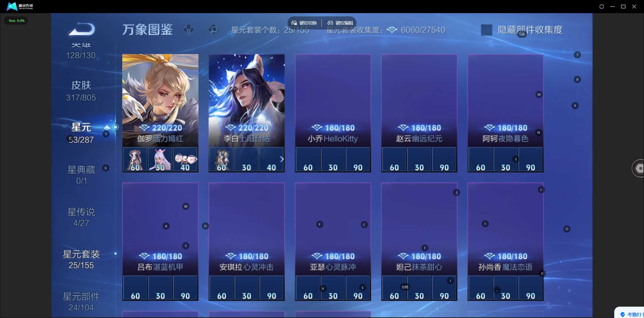Click the ring icon beside 万象图鉴
Screen dimensions: 644x318
click(x=213, y=30)
